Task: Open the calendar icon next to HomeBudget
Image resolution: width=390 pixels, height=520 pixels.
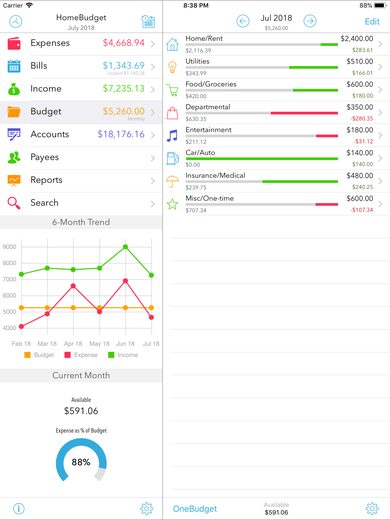Action: (148, 21)
